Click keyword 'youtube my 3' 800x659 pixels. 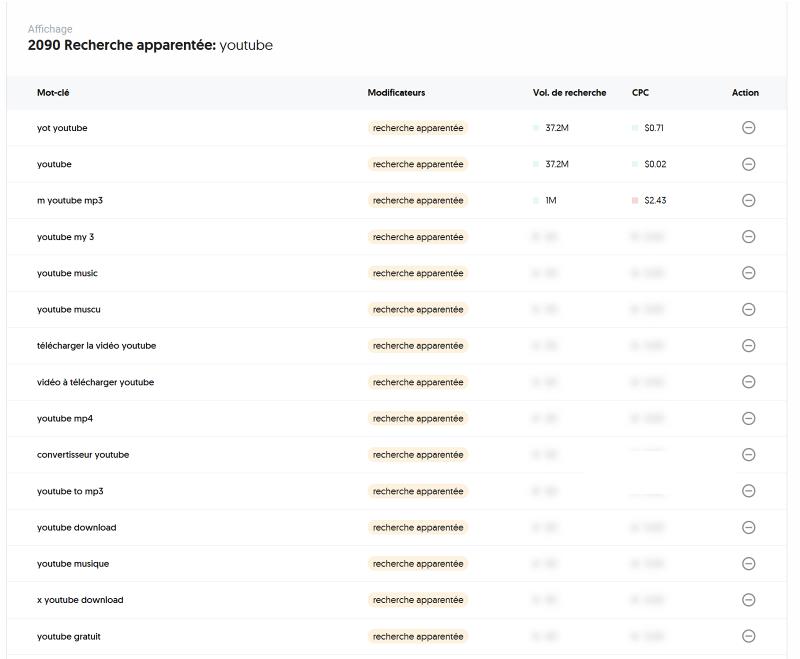tap(65, 237)
